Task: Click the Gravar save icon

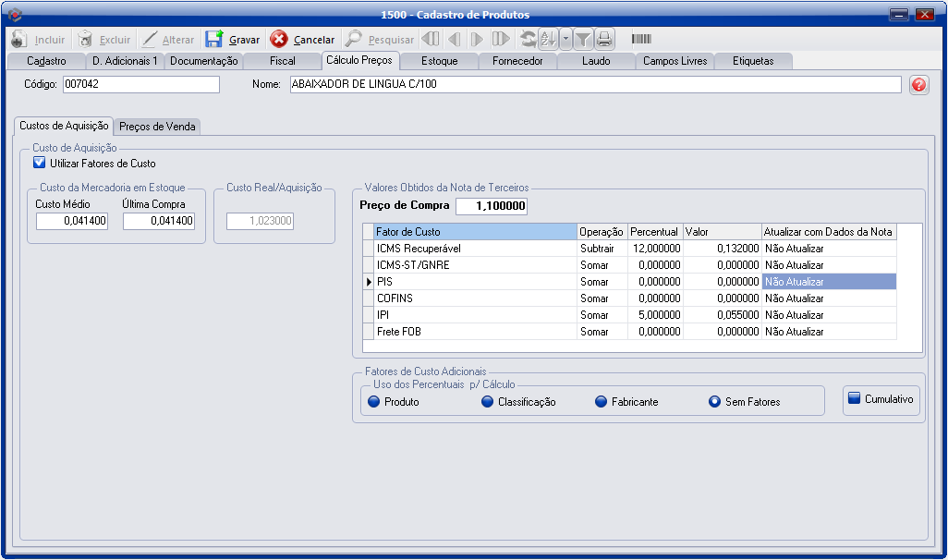Action: pos(214,40)
